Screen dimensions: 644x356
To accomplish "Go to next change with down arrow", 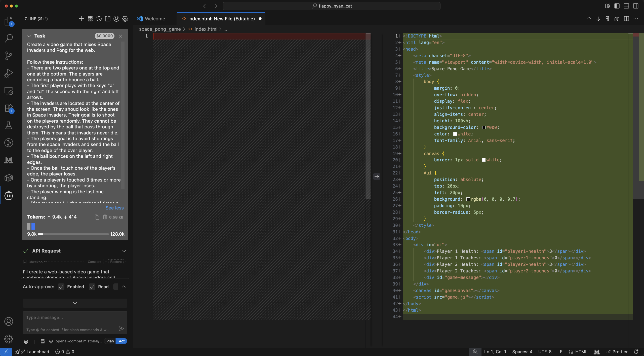I will [x=598, y=19].
